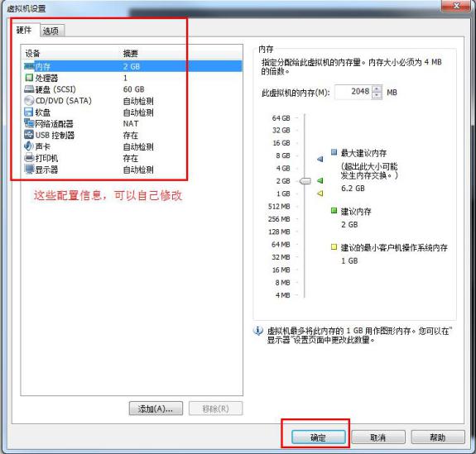
Task: Click the 32 GB label on memory scale
Action: [x=281, y=131]
